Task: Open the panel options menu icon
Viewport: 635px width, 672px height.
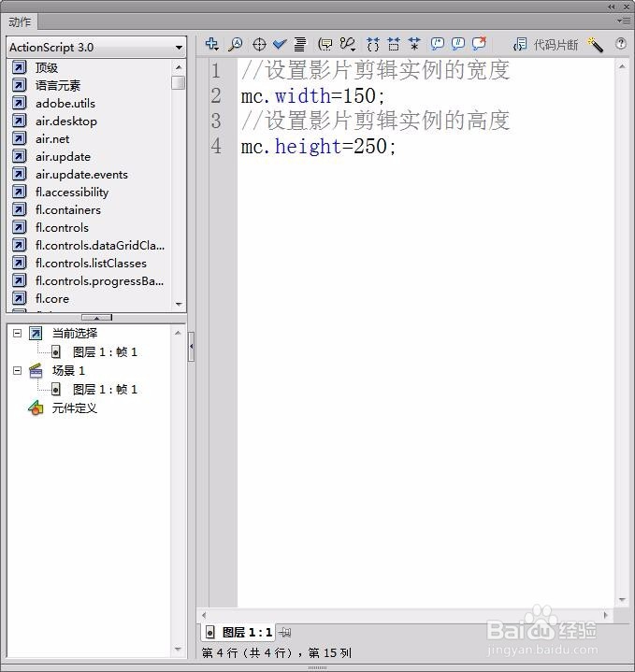Action: tap(624, 21)
